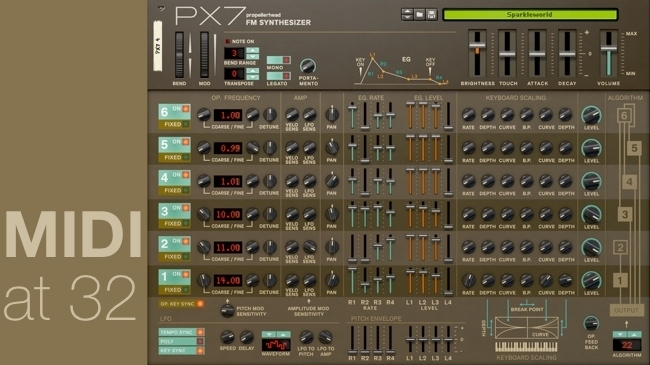The width and height of the screenshot is (650, 365).
Task: Click the Attack macro slider
Action: (x=537, y=54)
